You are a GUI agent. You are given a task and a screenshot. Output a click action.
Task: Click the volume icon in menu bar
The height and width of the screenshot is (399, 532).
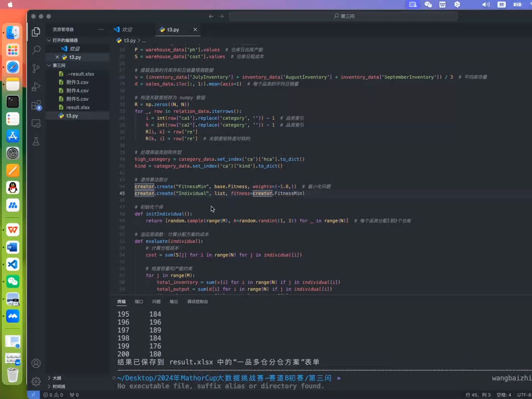click(x=486, y=5)
